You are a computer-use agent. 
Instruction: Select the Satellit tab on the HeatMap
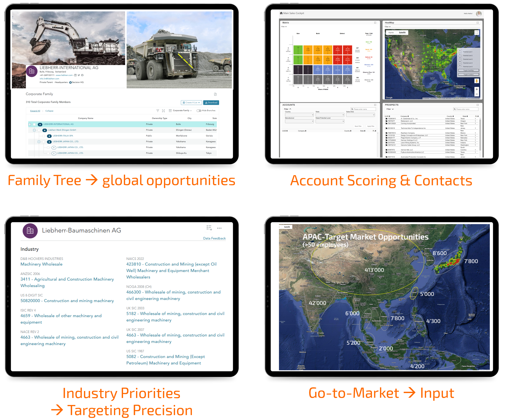tap(402, 33)
